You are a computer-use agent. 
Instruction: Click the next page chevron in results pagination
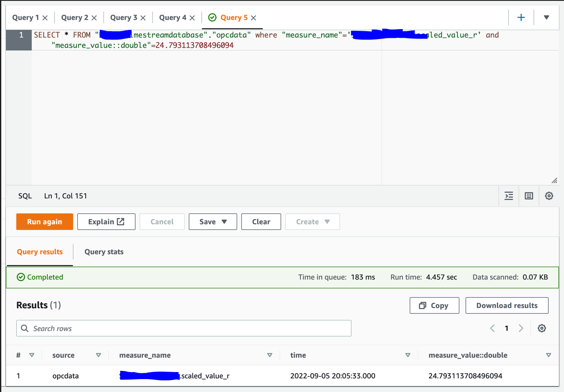pyautogui.click(x=521, y=328)
